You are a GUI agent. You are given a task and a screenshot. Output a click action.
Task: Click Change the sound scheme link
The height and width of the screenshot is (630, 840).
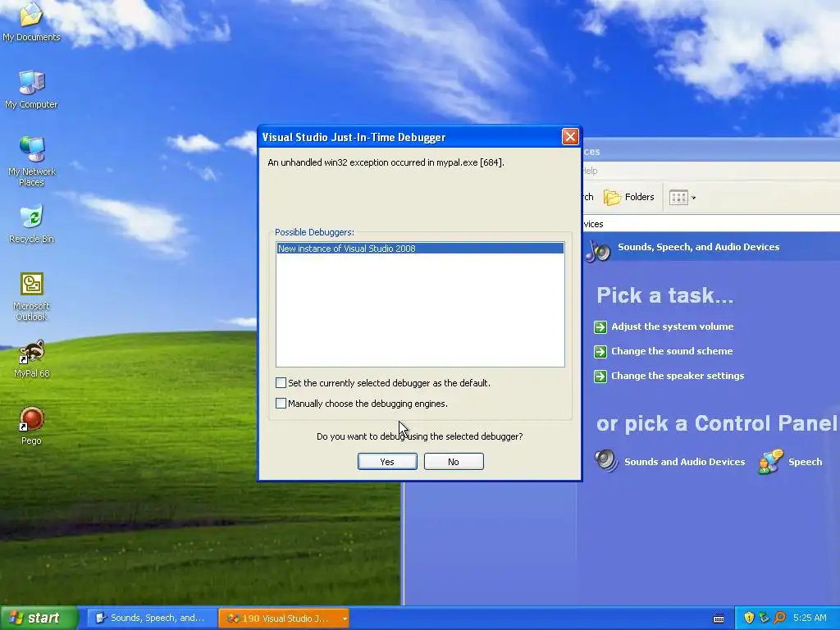pyautogui.click(x=672, y=351)
